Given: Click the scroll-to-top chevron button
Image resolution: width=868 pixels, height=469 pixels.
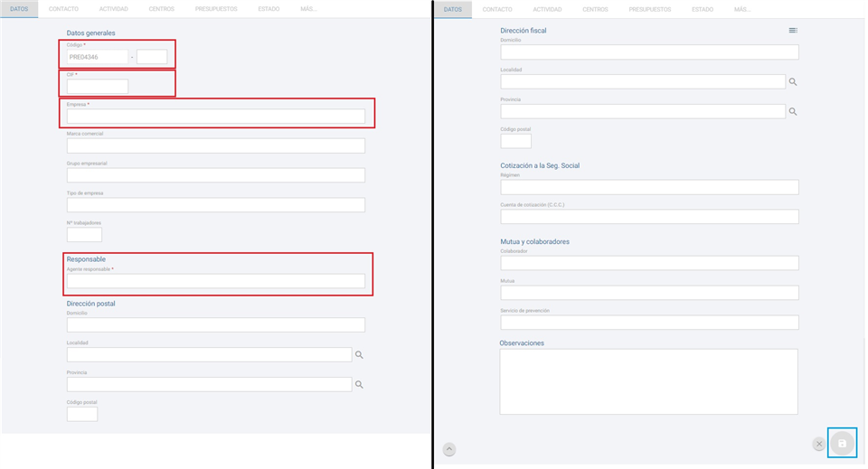Looking at the screenshot, I should (449, 449).
